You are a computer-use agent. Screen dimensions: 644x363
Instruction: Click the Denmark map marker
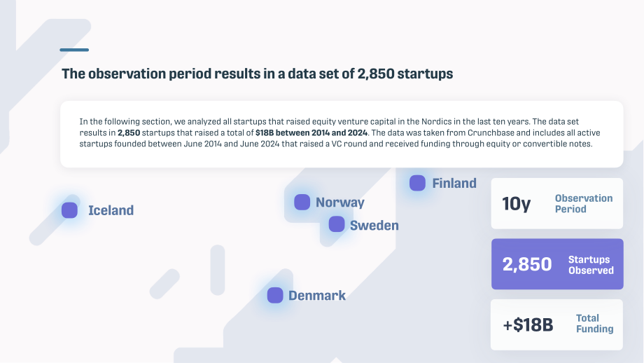(x=275, y=295)
